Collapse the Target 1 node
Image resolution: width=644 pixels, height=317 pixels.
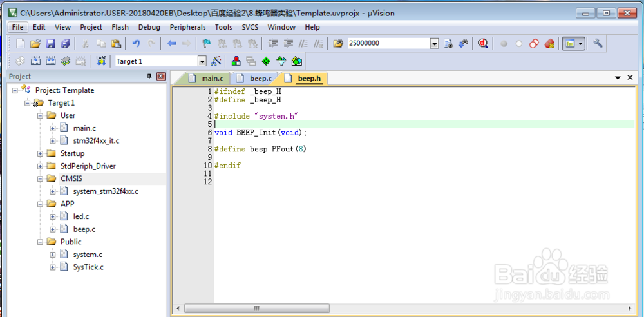pos(27,103)
